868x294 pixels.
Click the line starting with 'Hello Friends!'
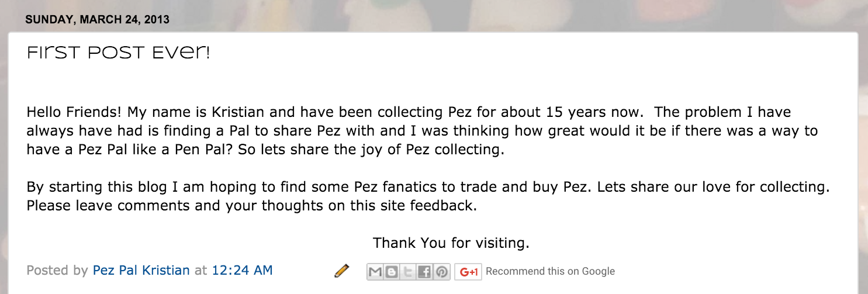408,112
